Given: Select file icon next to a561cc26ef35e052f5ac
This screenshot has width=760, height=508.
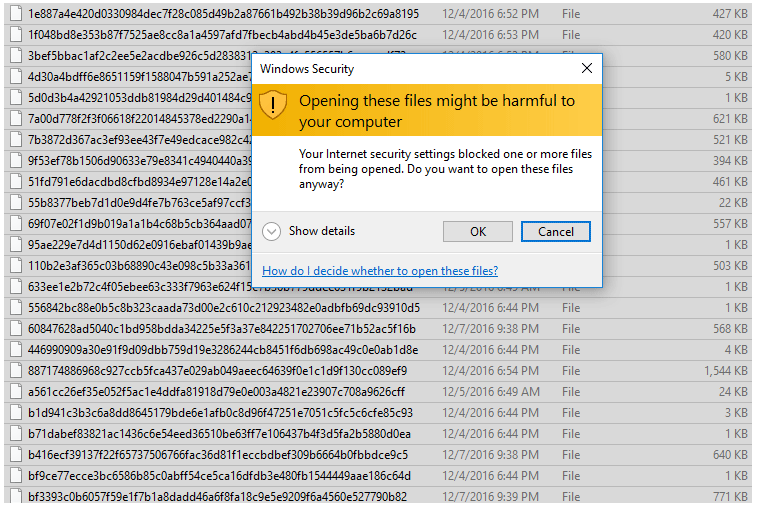Looking at the screenshot, I should pos(16,392).
